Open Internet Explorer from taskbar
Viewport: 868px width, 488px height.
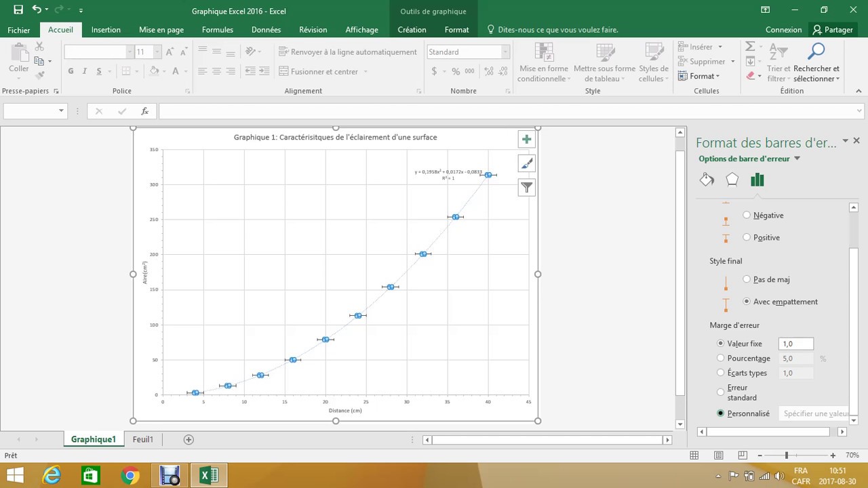coord(52,476)
